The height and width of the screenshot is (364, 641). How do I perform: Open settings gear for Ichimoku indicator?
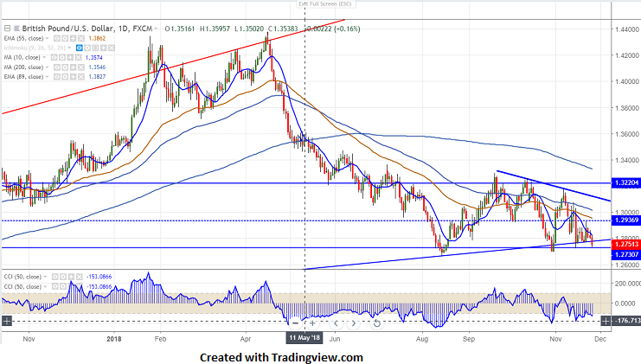pos(87,48)
